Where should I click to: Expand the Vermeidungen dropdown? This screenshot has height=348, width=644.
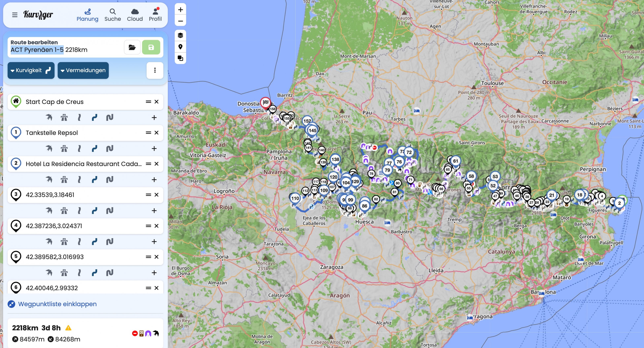(x=83, y=70)
